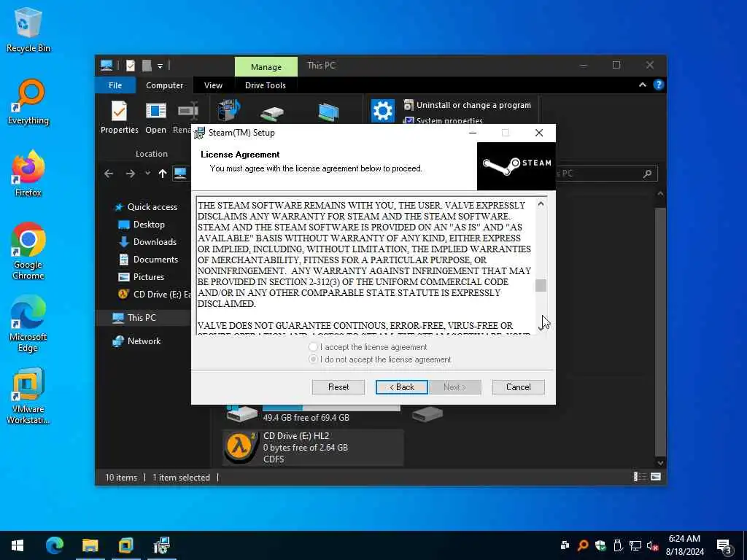
Task: Click the Manage contextual tab
Action: pos(266,66)
